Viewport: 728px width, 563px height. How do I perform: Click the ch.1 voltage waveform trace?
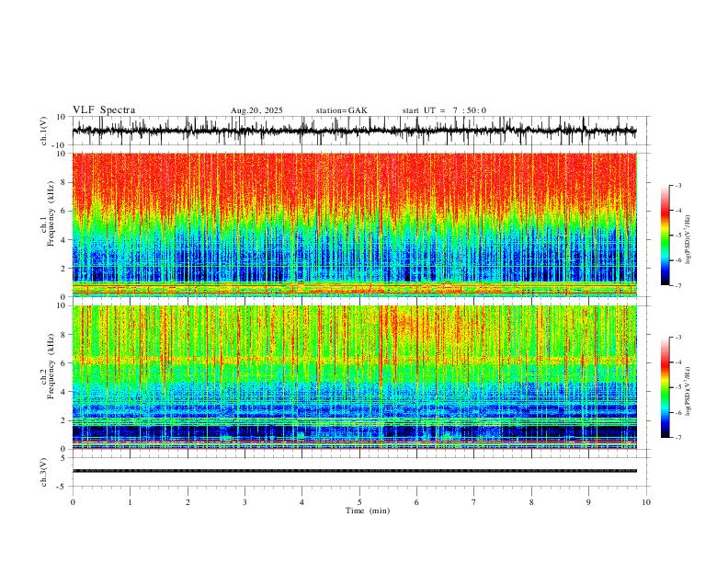click(x=354, y=131)
